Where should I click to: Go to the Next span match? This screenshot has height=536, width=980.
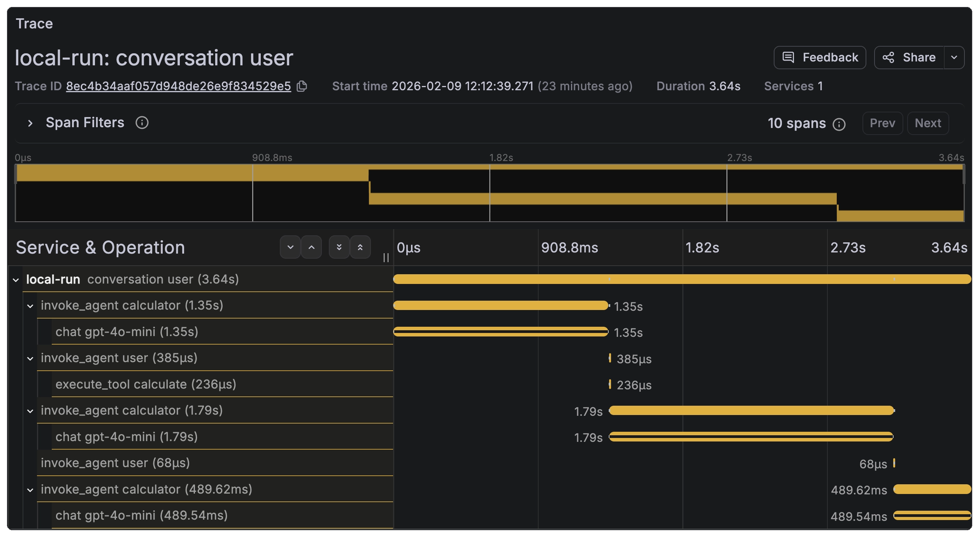[928, 123]
